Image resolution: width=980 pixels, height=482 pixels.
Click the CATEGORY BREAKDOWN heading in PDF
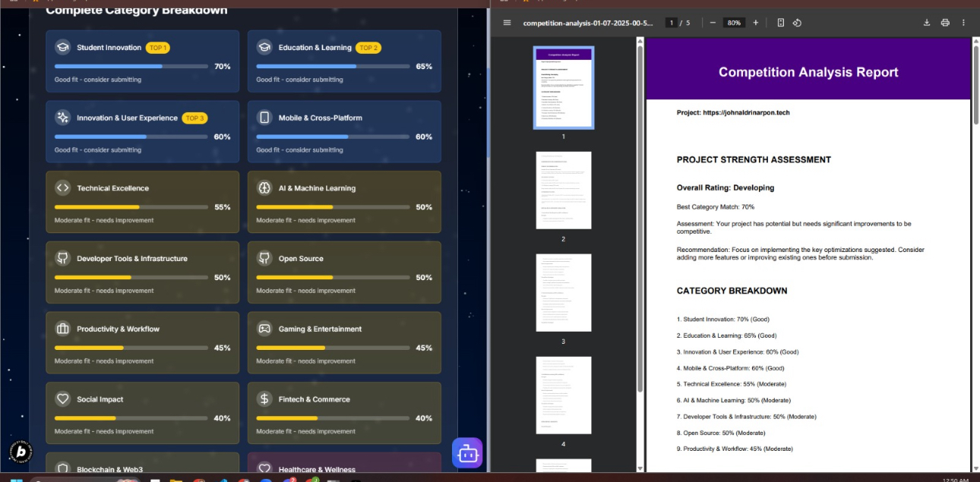732,291
